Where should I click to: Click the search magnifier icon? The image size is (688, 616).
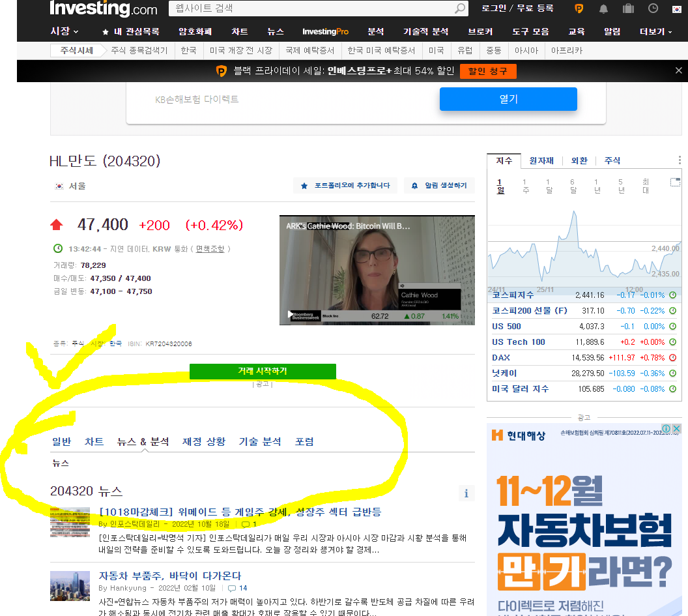coord(459,9)
